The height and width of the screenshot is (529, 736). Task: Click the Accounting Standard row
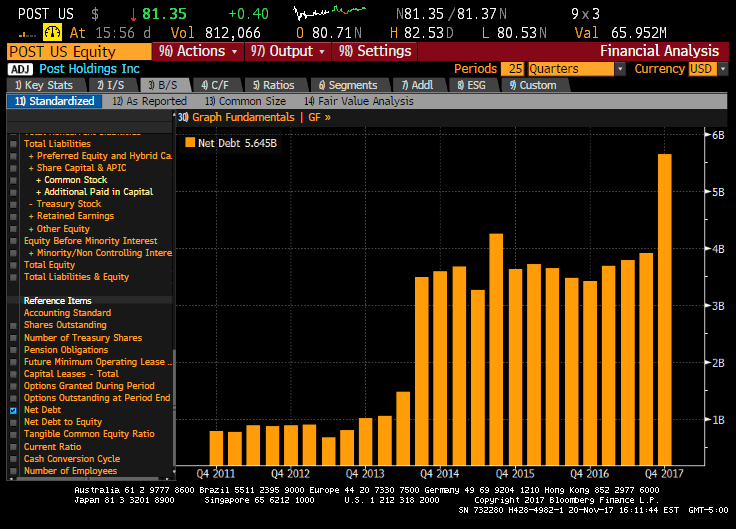pos(68,313)
